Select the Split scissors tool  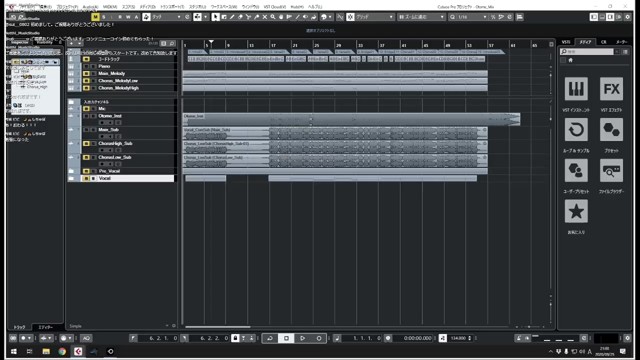[x=248, y=17]
